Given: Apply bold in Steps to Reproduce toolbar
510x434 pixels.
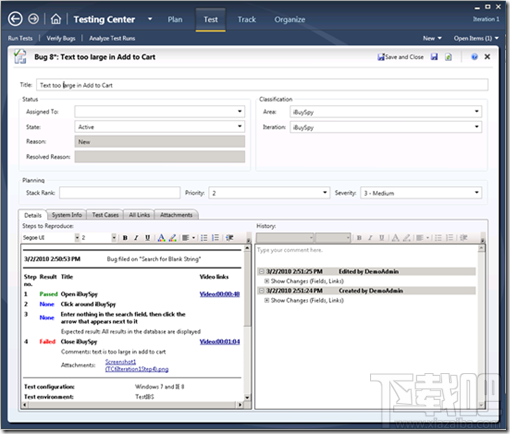Looking at the screenshot, I should point(125,238).
